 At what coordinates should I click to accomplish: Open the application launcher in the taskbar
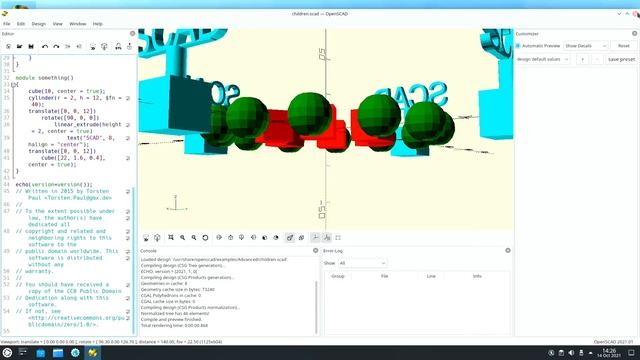click(x=7, y=353)
